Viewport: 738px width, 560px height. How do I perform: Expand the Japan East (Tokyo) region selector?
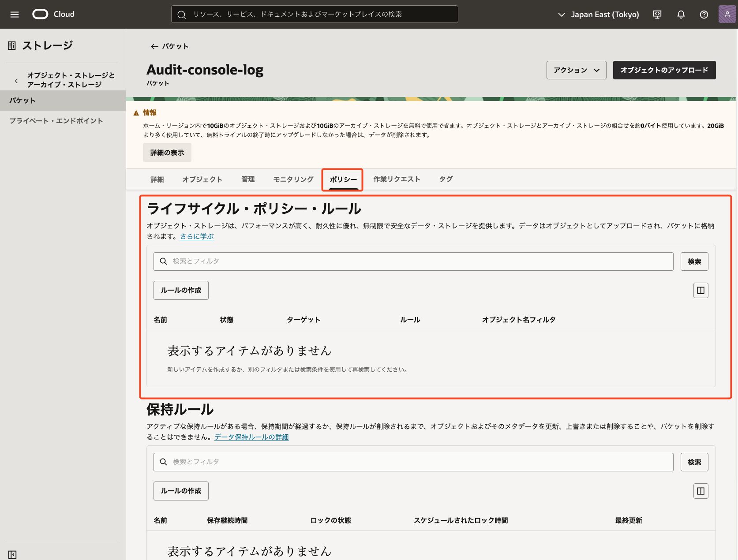click(x=598, y=15)
